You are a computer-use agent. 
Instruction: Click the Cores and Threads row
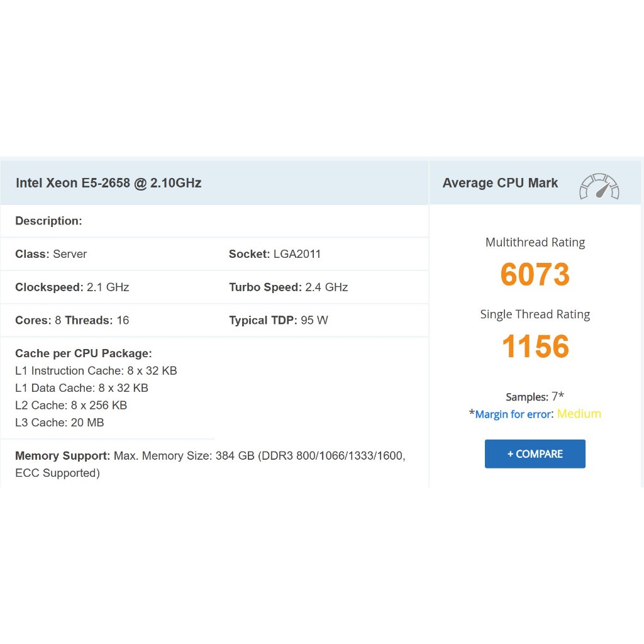(72, 320)
